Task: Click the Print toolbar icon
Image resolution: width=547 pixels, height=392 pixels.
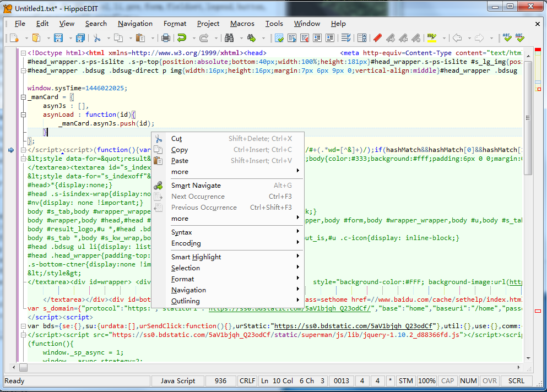Action: [x=165, y=38]
